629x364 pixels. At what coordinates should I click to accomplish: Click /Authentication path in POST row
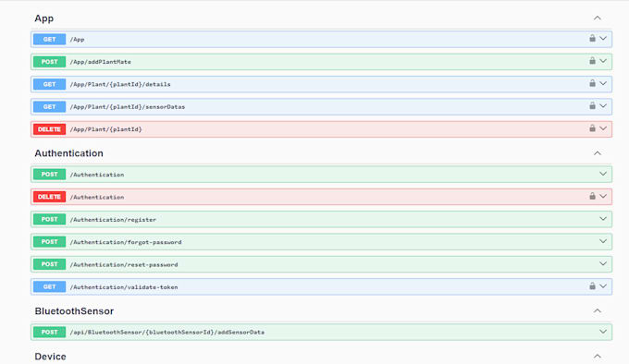point(97,175)
